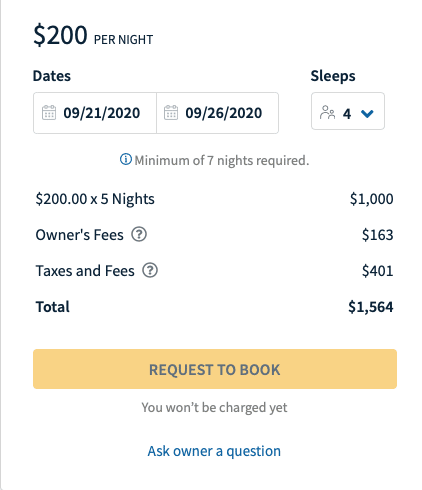Click the check-out calendar icon

(x=171, y=113)
